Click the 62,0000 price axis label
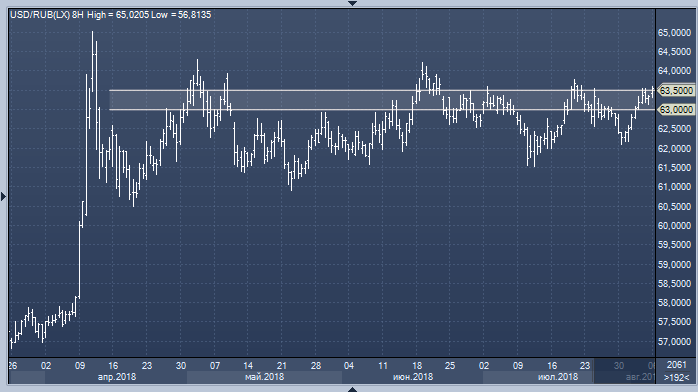Viewport: 698px width, 392px height. coord(674,148)
